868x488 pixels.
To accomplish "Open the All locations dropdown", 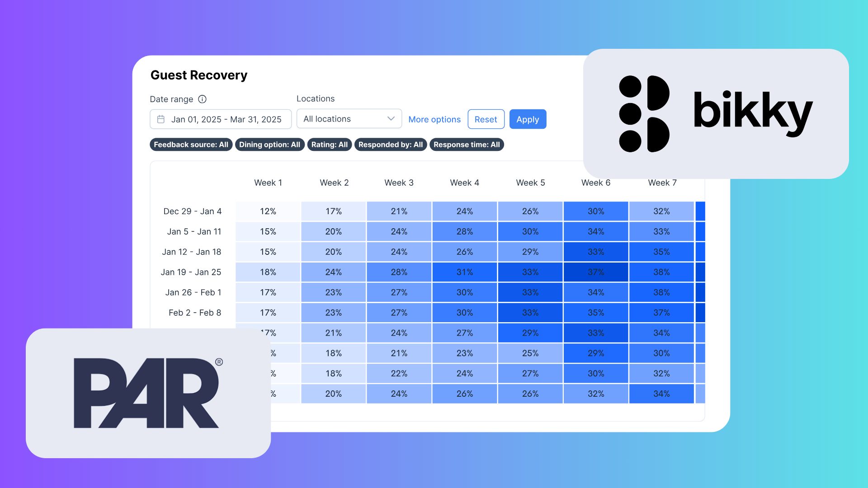I will [x=349, y=118].
